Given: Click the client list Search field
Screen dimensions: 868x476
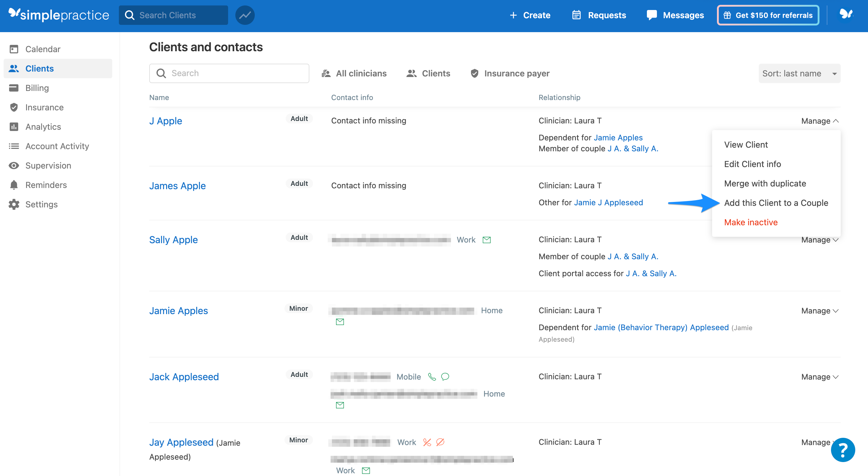Looking at the screenshot, I should coord(229,73).
